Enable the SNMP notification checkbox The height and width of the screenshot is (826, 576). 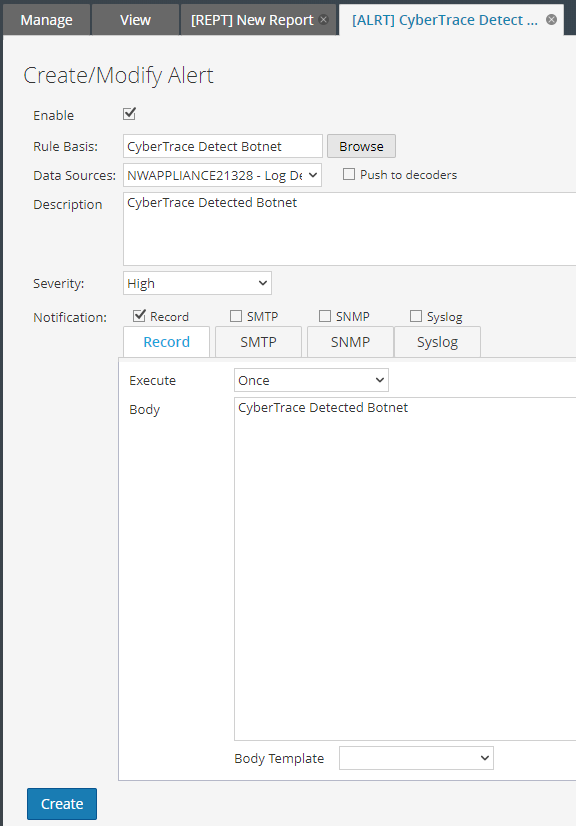coord(324,315)
